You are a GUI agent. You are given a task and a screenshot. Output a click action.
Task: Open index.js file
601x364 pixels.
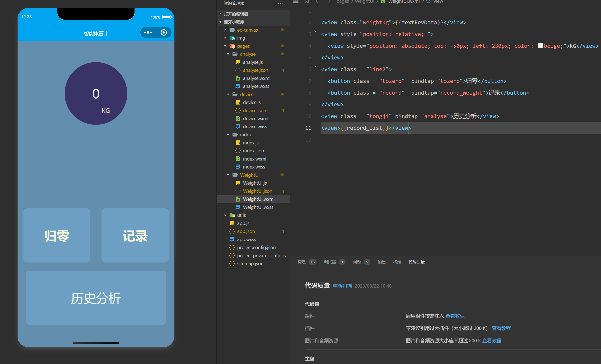coord(250,143)
